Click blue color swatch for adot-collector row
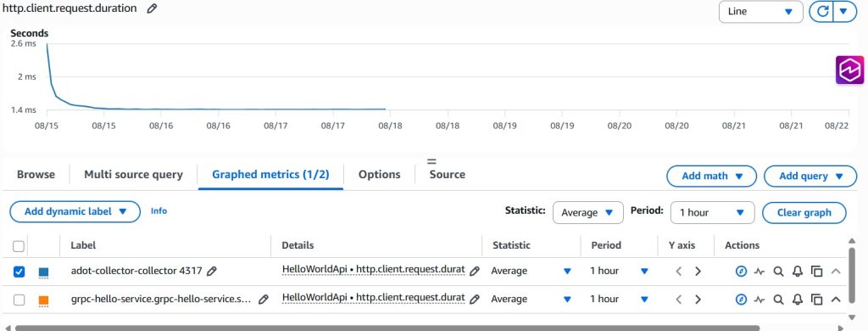This screenshot has width=868, height=331. (44, 272)
